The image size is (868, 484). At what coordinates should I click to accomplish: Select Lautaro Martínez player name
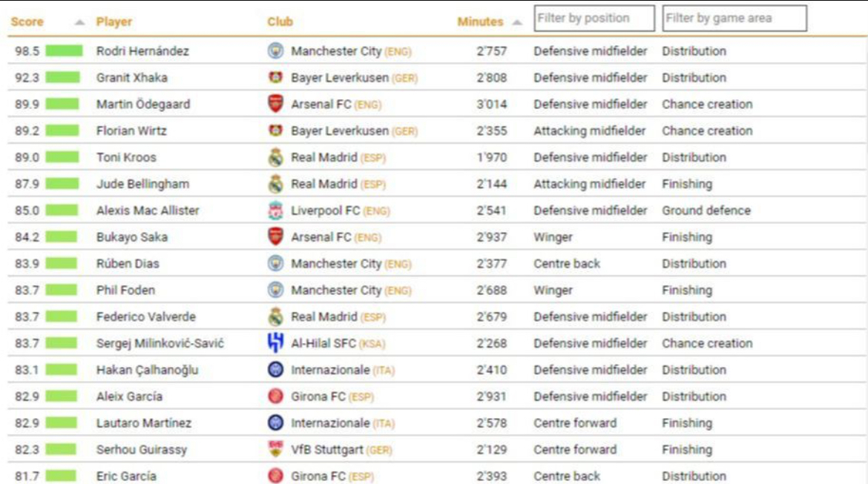point(144,423)
